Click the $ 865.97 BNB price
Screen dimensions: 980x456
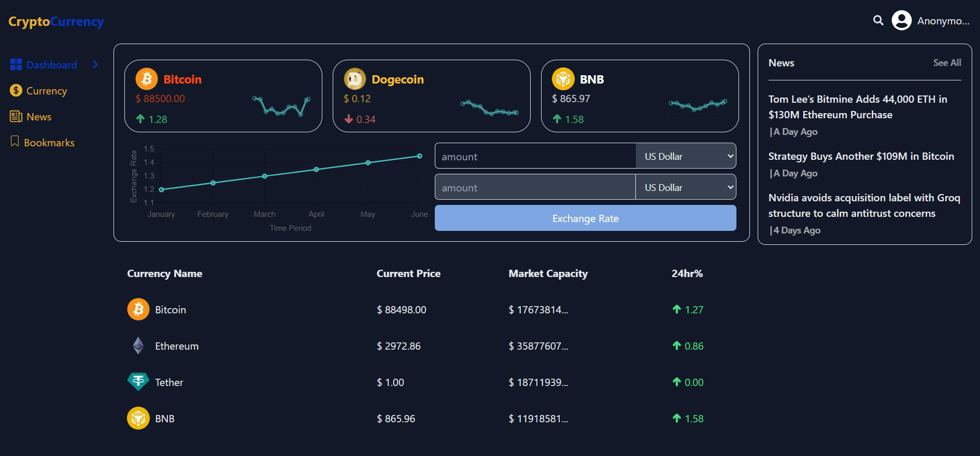coord(571,99)
